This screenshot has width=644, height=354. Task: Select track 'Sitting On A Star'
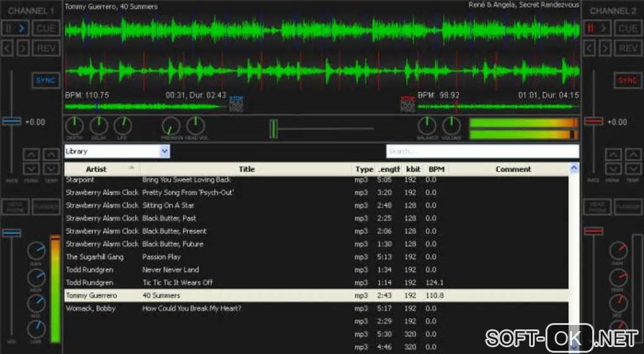(x=316, y=205)
